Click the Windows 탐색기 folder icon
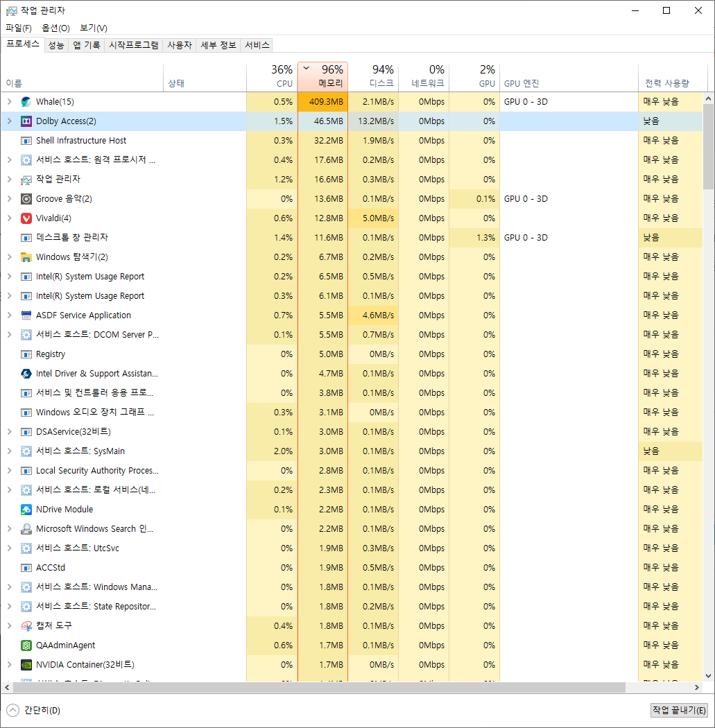 pos(26,257)
